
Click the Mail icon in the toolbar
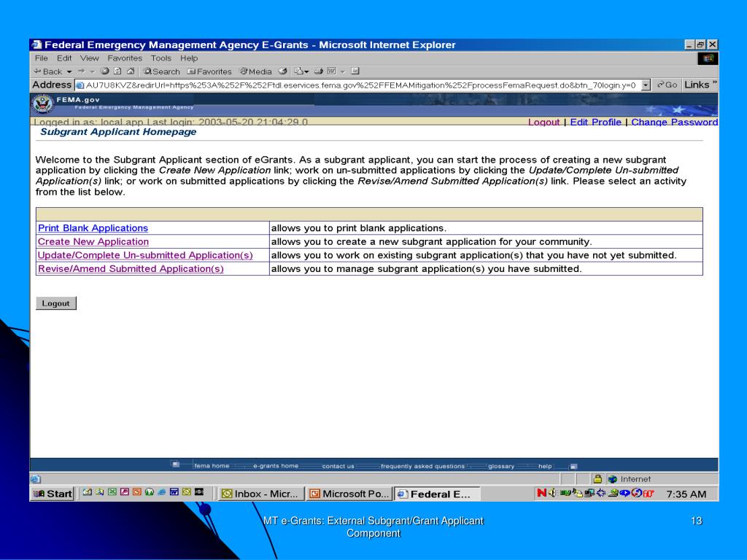pyautogui.click(x=298, y=71)
